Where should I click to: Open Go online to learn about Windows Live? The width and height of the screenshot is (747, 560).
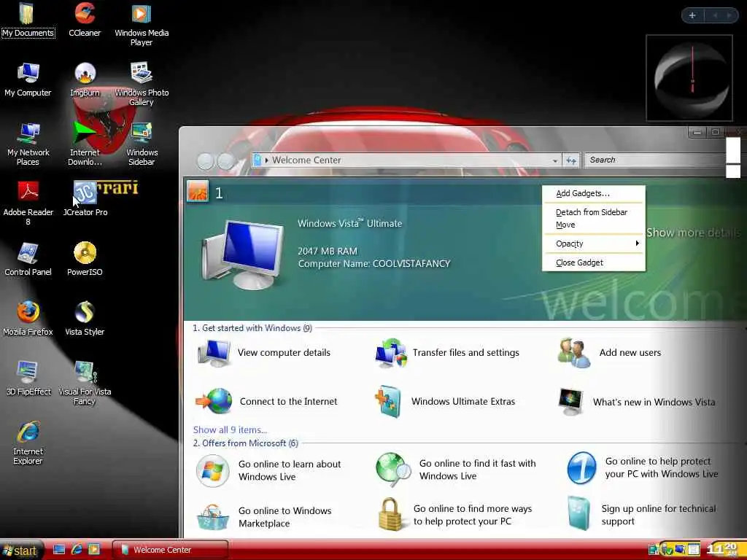268,470
